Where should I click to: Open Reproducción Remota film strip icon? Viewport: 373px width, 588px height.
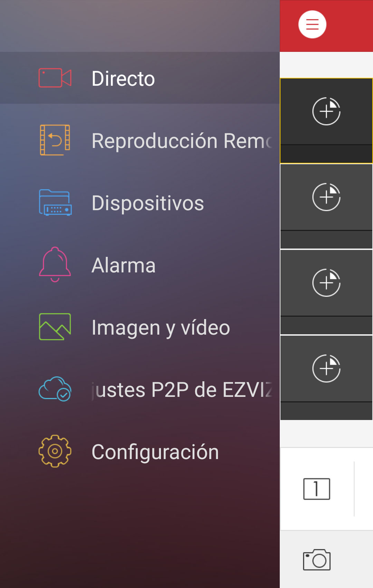[x=55, y=140]
